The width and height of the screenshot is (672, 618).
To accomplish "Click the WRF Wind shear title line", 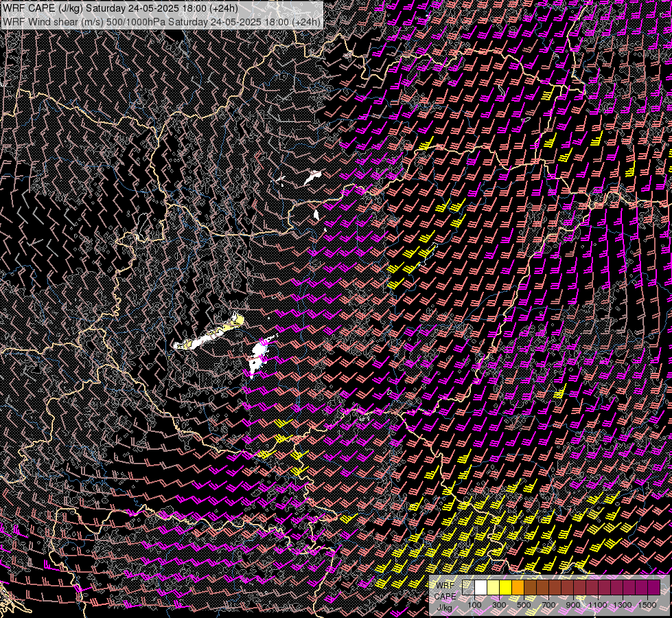I will [161, 21].
